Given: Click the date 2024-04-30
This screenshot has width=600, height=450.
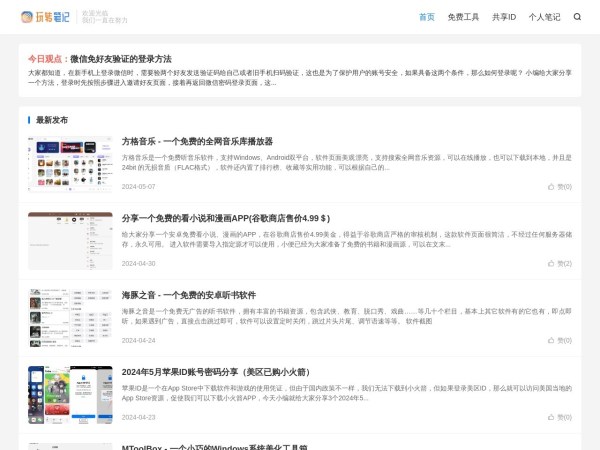Looking at the screenshot, I should pyautogui.click(x=139, y=264).
